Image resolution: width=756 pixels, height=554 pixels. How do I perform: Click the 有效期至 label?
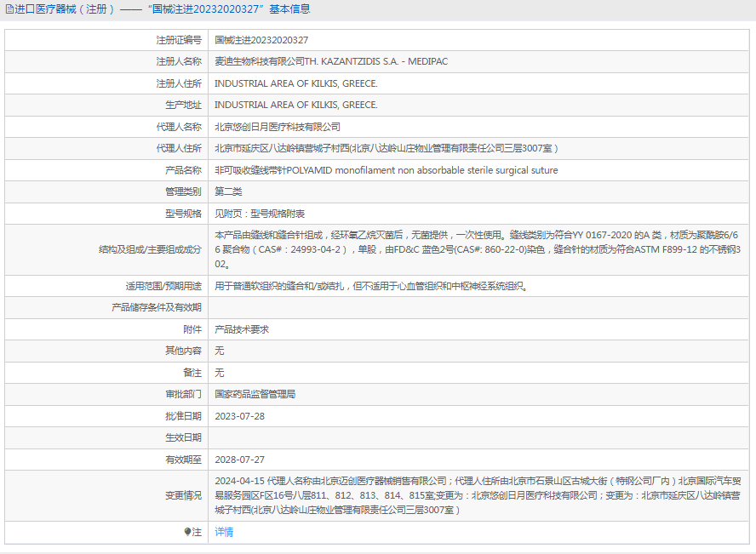[183, 460]
